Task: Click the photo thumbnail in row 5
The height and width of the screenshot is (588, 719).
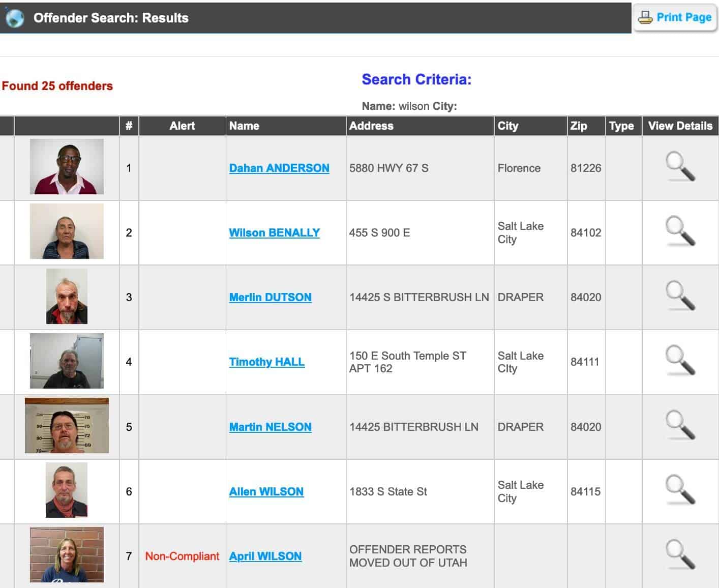Action: click(67, 426)
